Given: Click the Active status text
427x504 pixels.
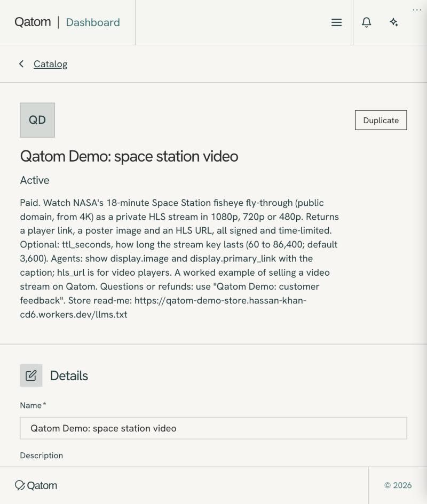Looking at the screenshot, I should tap(35, 180).
